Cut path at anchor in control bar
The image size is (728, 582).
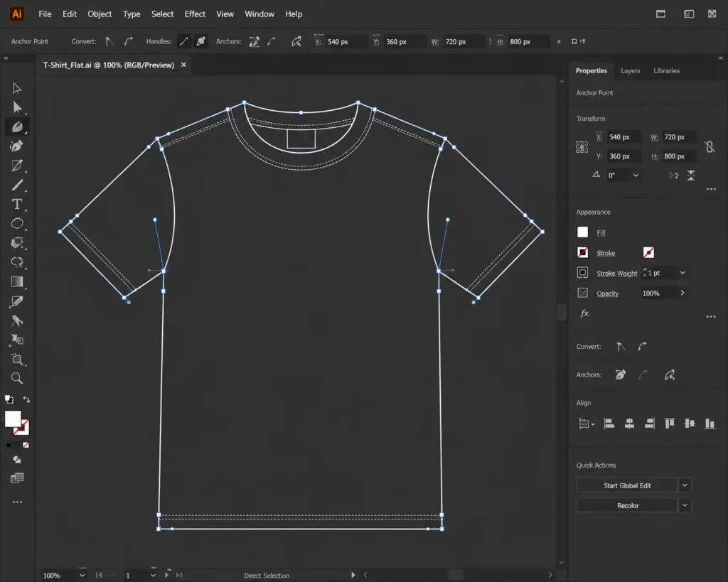296,41
